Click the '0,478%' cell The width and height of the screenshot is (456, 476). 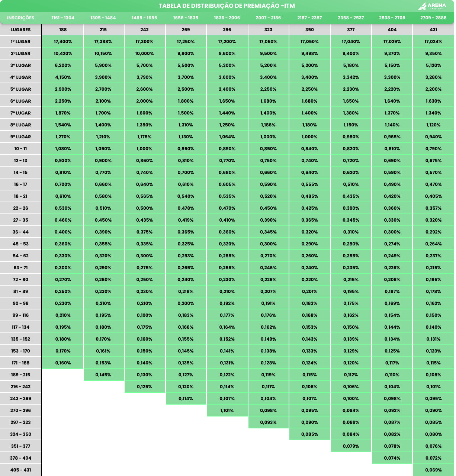click(x=186, y=208)
